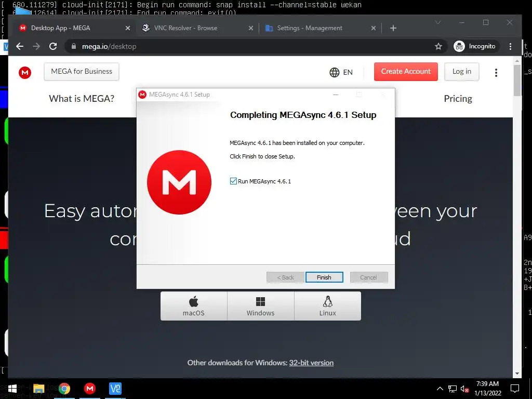Show hidden system tray icons
This screenshot has height=399, width=532.
440,389
